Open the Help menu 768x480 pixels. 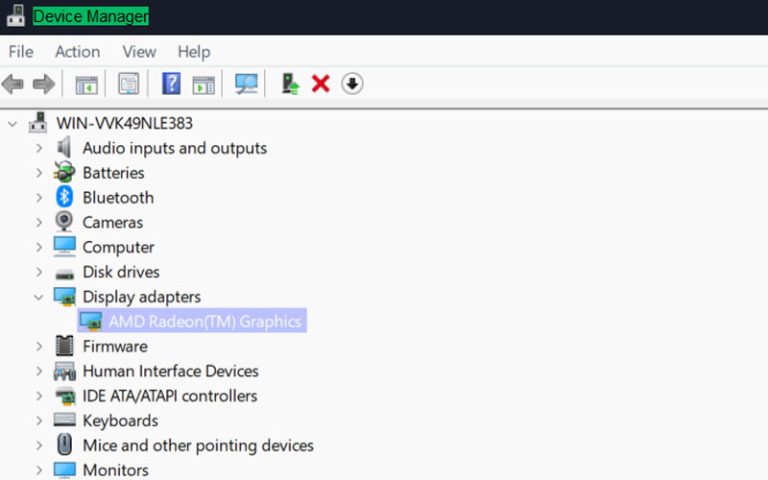[x=194, y=51]
